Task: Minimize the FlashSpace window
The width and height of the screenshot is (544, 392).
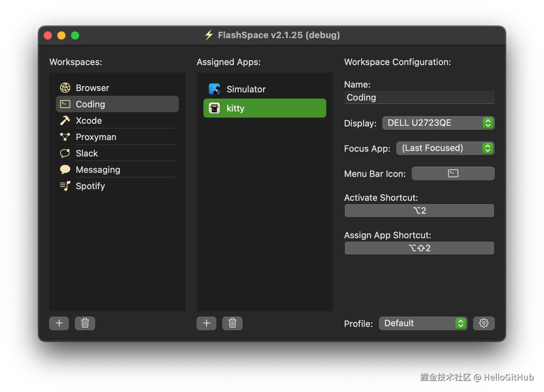Action: tap(61, 35)
